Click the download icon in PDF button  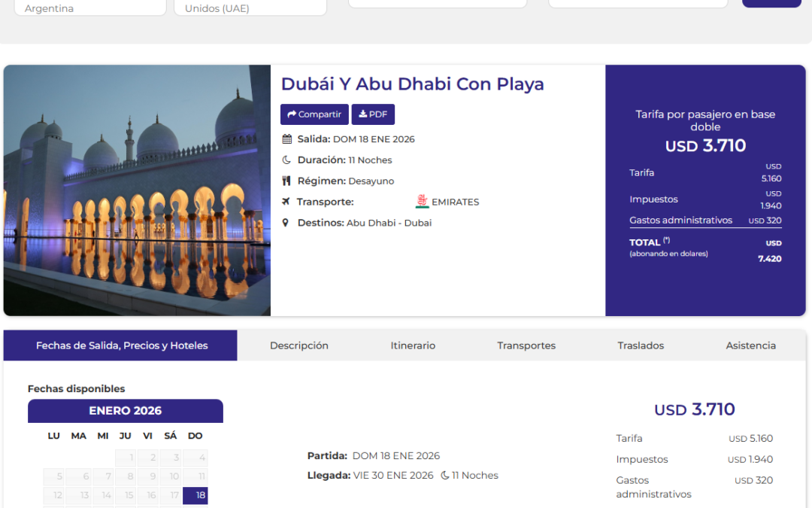[x=363, y=114]
